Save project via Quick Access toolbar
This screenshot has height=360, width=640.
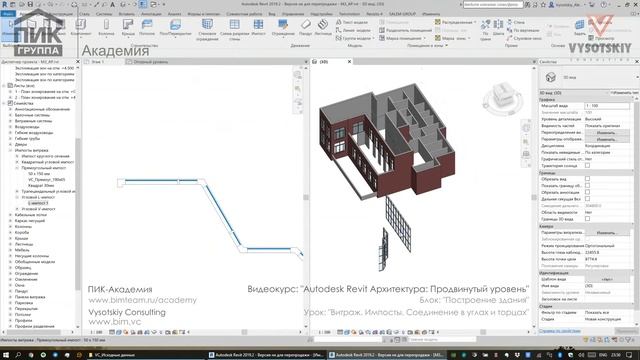[x=30, y=4]
